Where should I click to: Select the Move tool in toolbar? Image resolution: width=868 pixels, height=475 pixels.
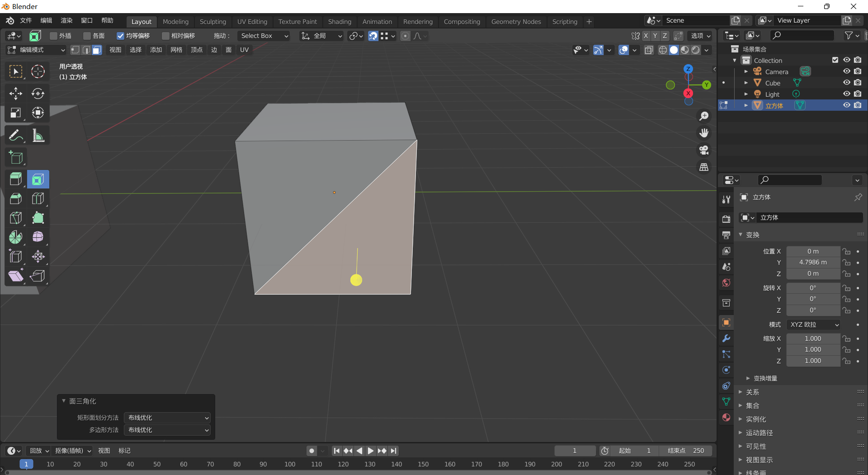[16, 94]
